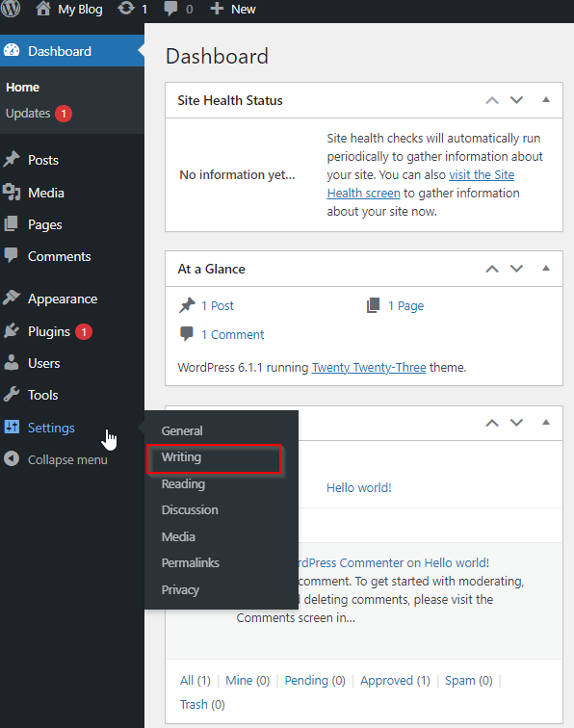The width and height of the screenshot is (574, 728).
Task: Move Site Health Status widget down
Action: (x=516, y=100)
